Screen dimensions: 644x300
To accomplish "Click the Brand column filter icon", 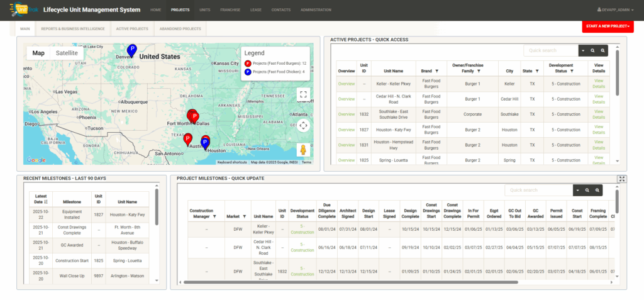I will [436, 72].
